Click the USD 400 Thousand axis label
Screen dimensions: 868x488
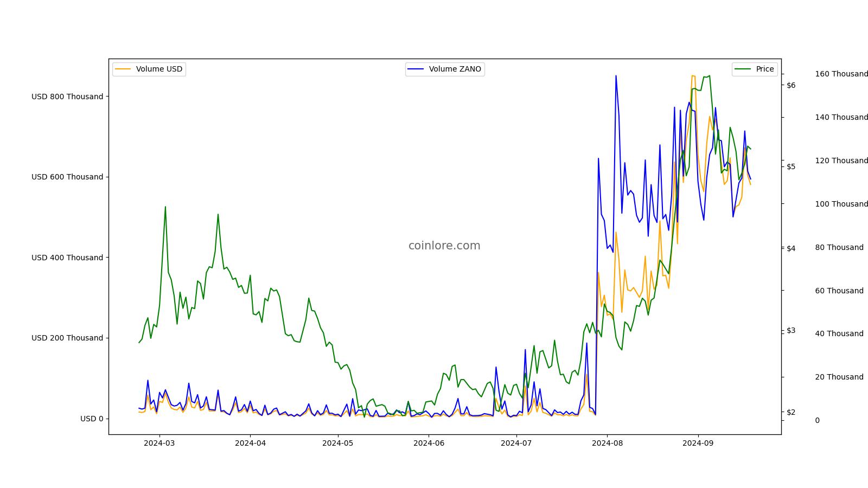click(67, 258)
